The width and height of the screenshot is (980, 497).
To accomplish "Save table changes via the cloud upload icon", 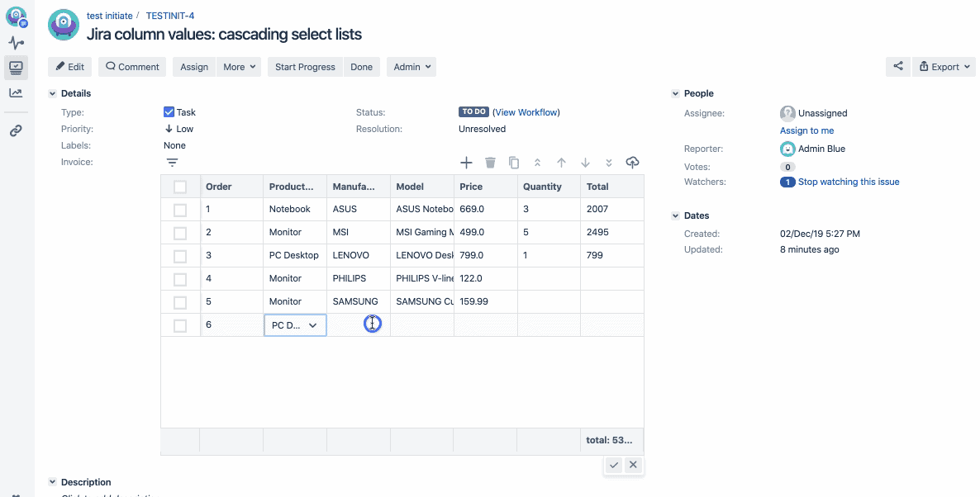I will tap(632, 163).
